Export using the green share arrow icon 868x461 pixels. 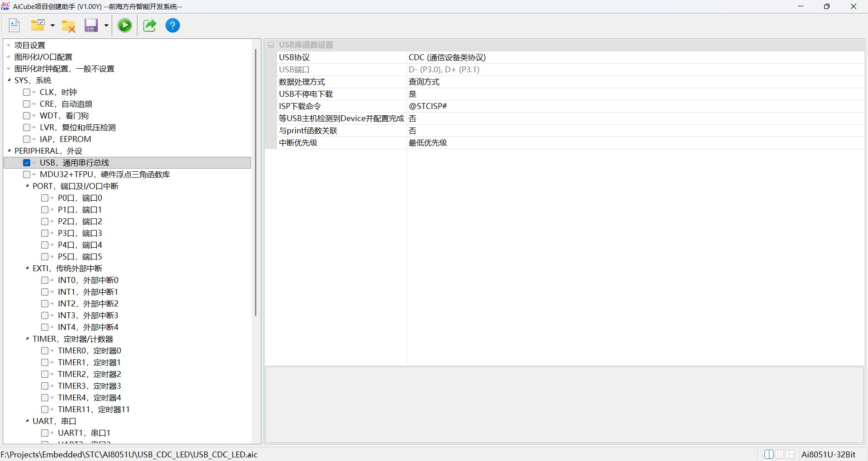(149, 25)
